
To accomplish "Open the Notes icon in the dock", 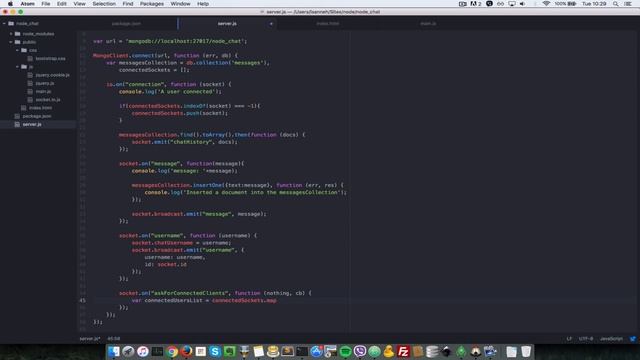I will point(258,351).
